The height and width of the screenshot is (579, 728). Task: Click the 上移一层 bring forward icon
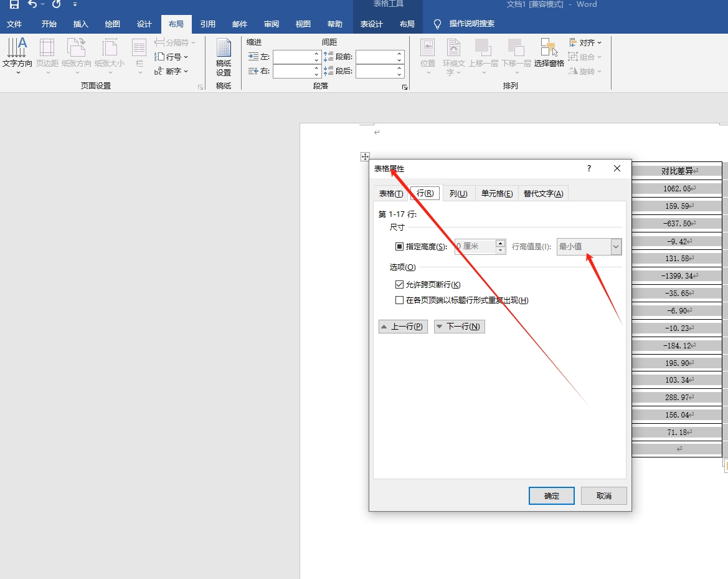coord(483,56)
